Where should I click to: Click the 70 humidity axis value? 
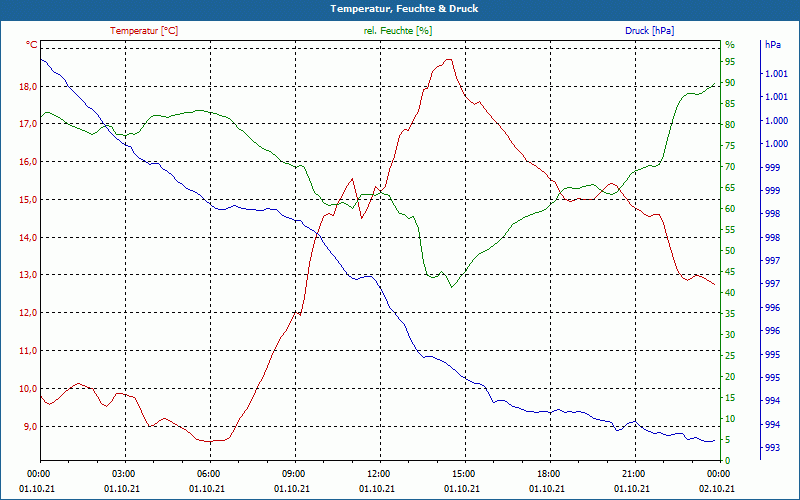click(730, 167)
